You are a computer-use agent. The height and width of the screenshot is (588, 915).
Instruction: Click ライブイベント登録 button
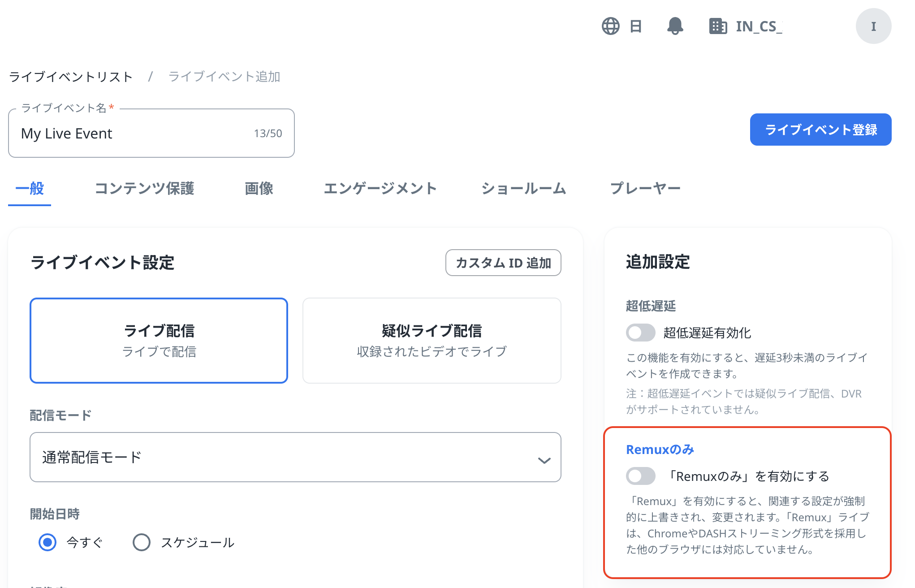pyautogui.click(x=820, y=130)
